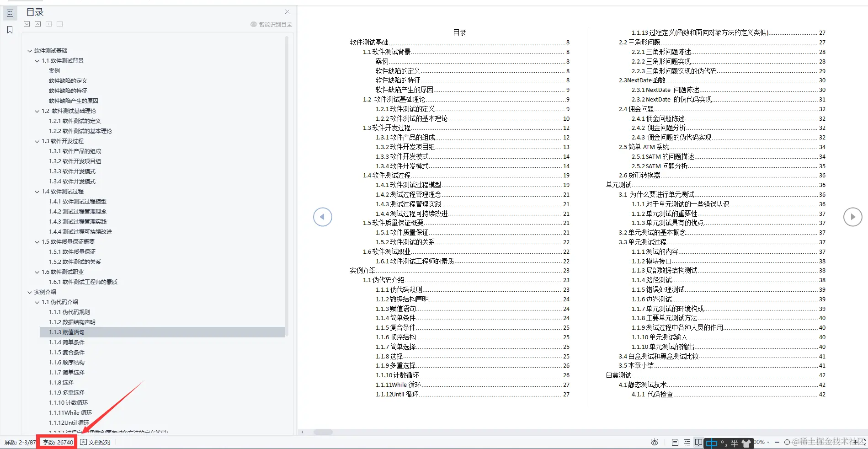Screen dimensions: 868x449
Task: Collapse the 1.5 软件质量保证概要 node
Action: pos(37,242)
